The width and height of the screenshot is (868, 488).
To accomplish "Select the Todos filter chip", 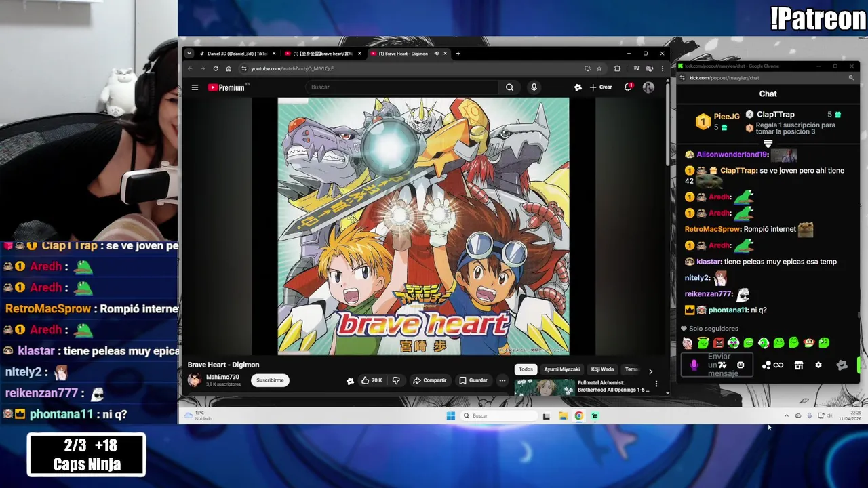I will pos(526,369).
